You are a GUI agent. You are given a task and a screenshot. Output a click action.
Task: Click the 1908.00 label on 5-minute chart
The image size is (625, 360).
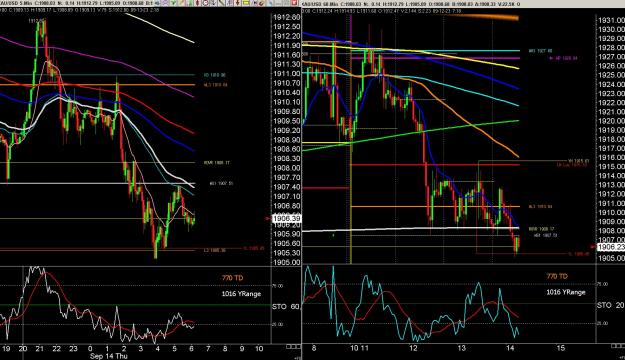click(x=286, y=168)
